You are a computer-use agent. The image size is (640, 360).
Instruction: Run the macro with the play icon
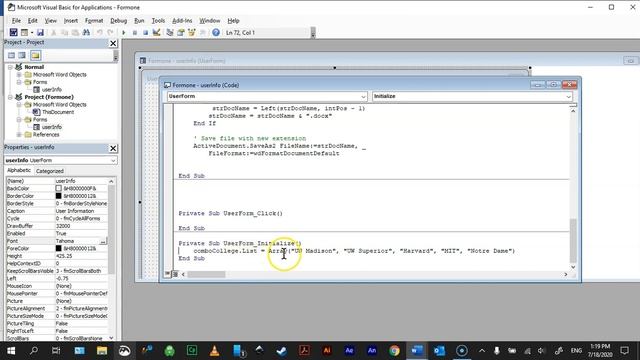[x=124, y=32]
